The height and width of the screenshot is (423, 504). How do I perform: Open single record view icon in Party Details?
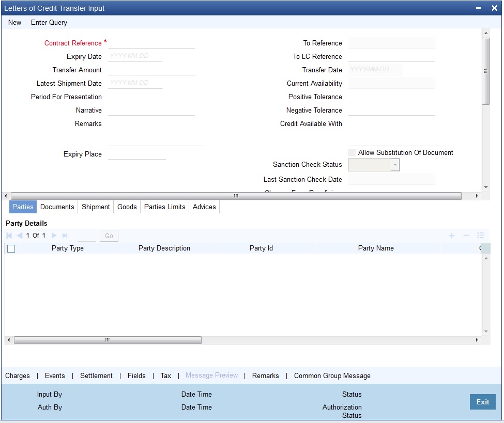coord(481,236)
